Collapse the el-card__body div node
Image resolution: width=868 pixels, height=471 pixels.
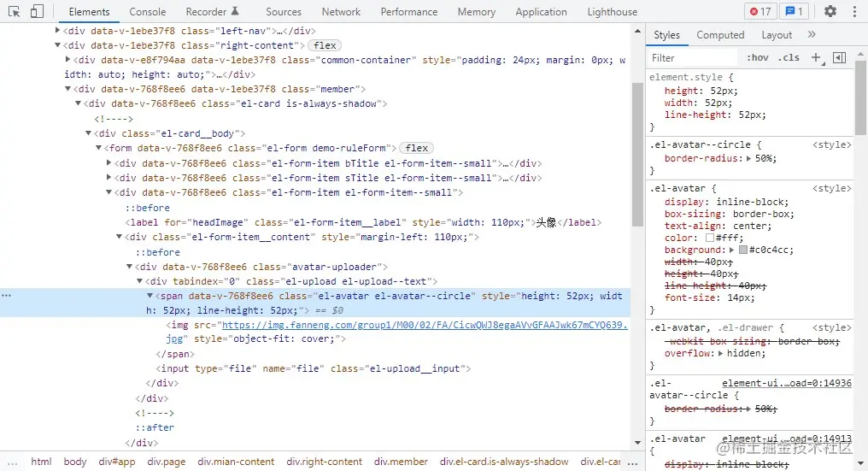[x=89, y=133]
